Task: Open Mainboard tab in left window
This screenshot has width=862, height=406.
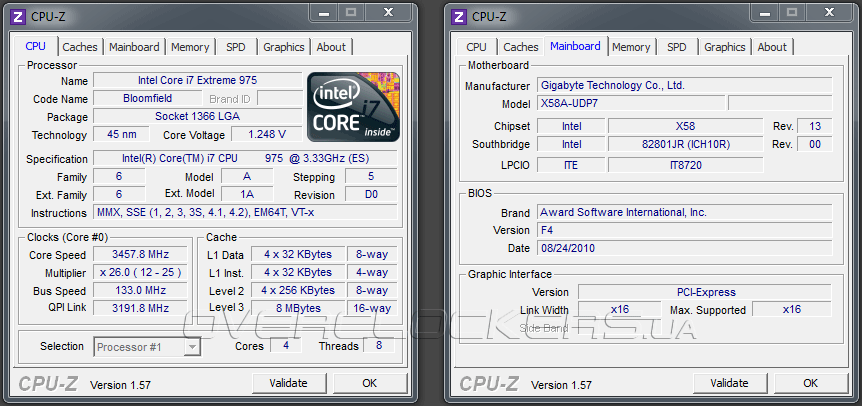Action: pos(134,47)
